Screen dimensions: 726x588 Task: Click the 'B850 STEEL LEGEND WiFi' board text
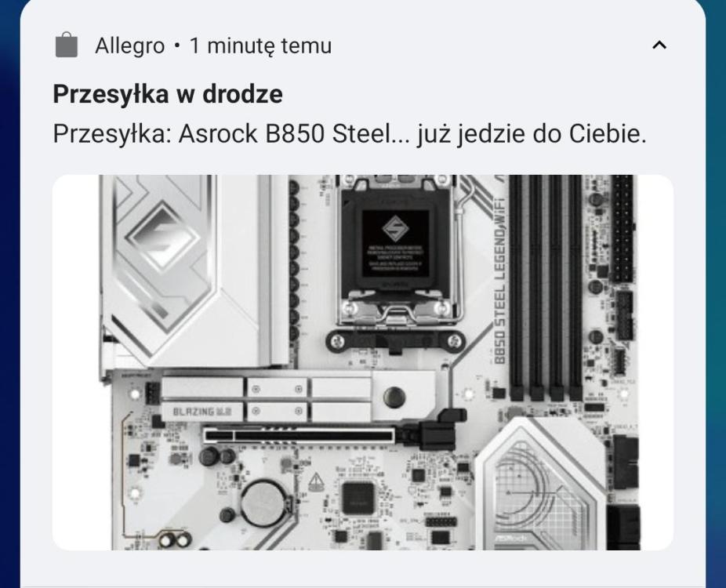click(500, 281)
